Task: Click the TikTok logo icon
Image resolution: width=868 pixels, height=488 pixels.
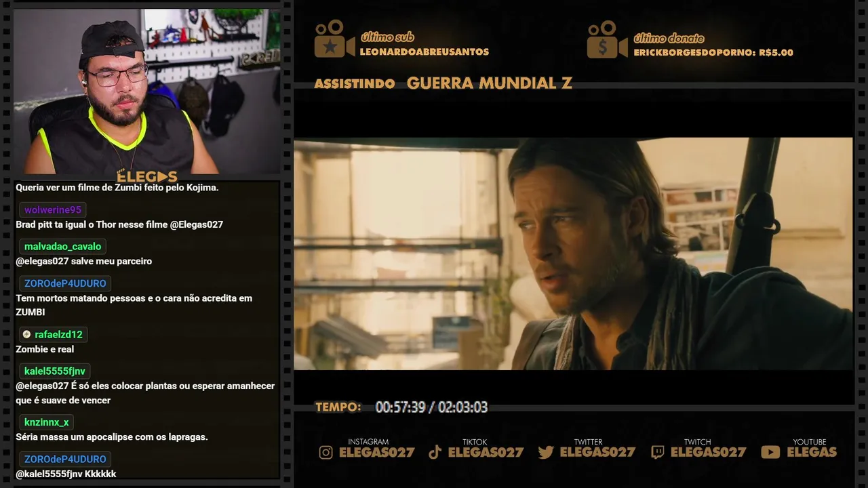Action: click(x=435, y=452)
